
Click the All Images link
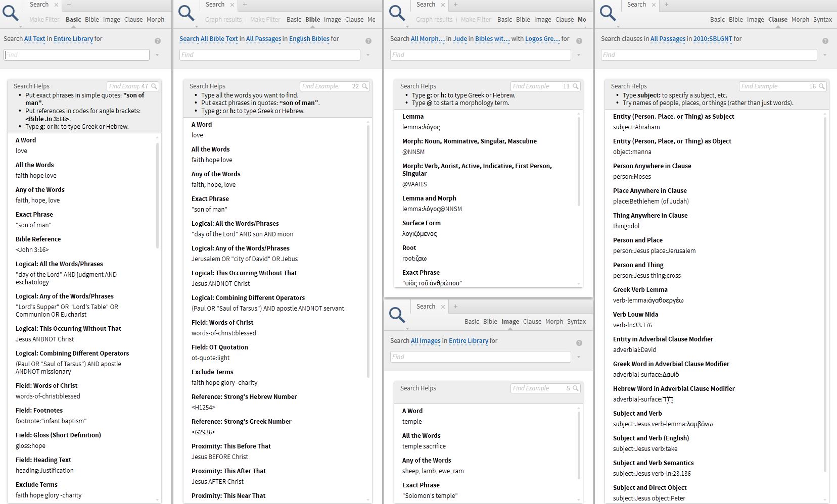[x=426, y=341]
